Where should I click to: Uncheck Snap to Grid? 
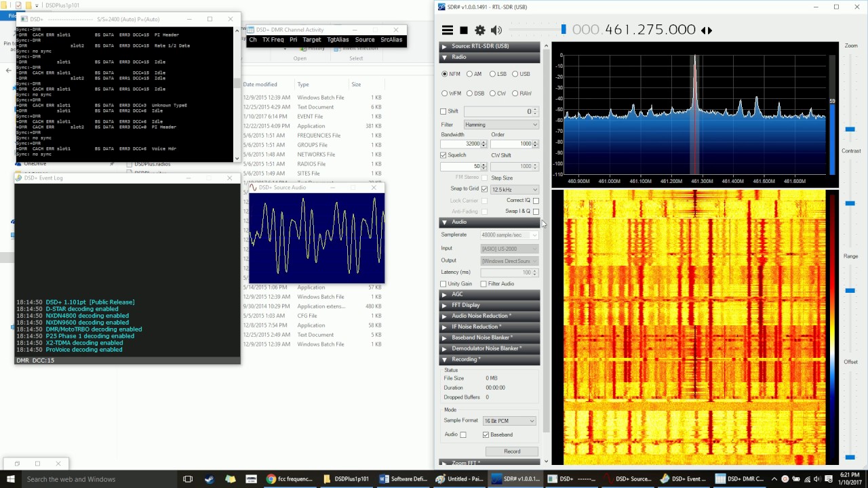click(x=484, y=189)
